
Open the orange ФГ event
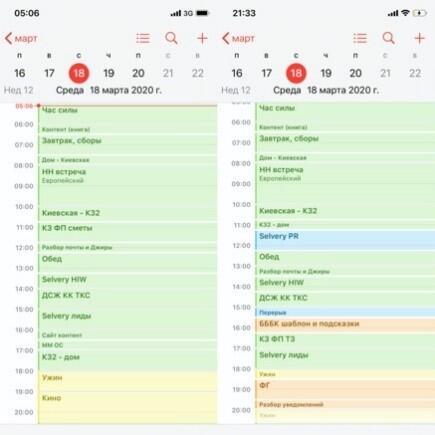tap(345, 389)
